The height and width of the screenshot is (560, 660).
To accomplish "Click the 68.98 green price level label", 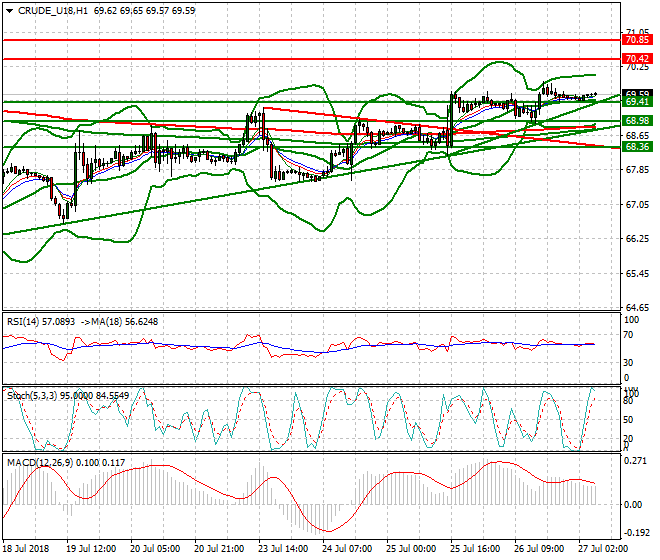I will 637,121.
